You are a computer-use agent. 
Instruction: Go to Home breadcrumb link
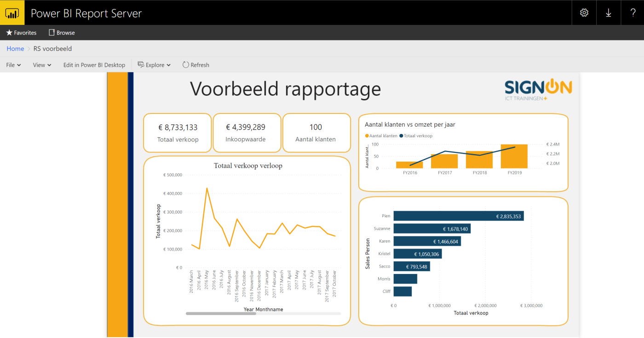(x=15, y=48)
